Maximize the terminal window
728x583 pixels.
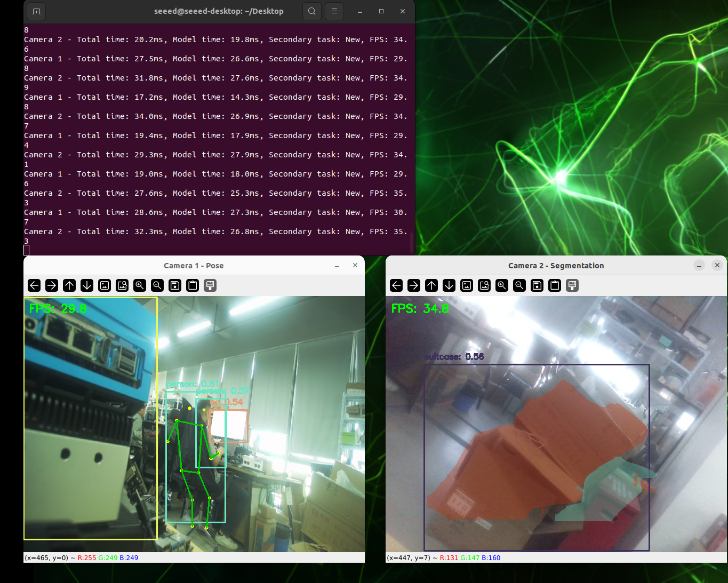pos(381,11)
